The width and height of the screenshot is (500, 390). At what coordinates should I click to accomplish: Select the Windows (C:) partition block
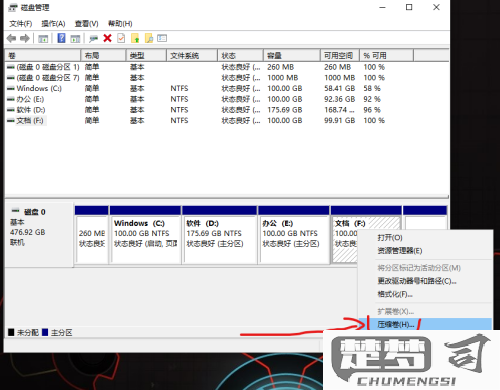145,235
